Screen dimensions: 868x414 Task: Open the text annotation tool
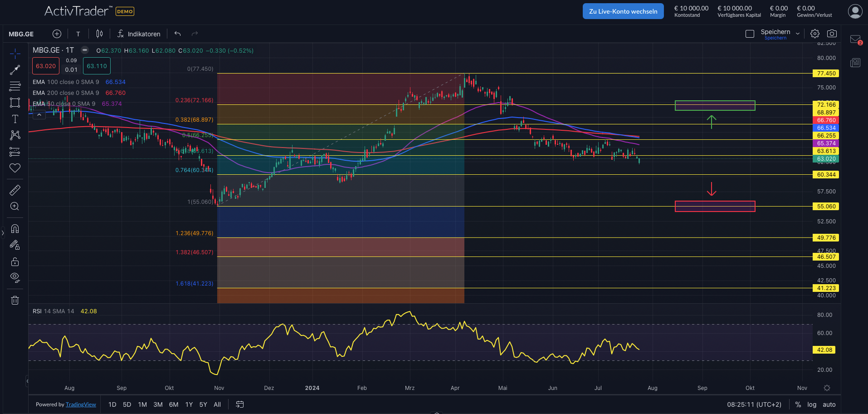pos(15,119)
